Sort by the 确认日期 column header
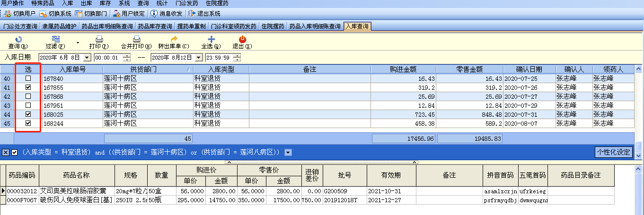Screen dimensions: 644x215 [529, 69]
